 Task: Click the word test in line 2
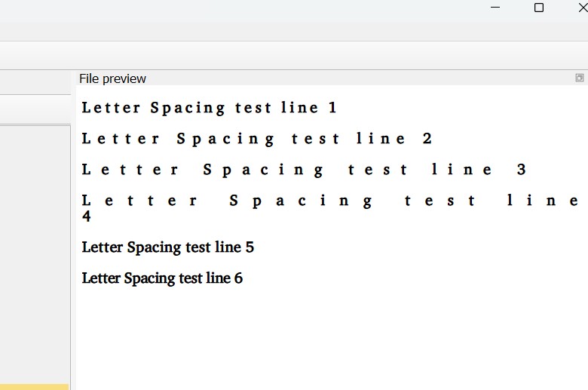point(315,139)
